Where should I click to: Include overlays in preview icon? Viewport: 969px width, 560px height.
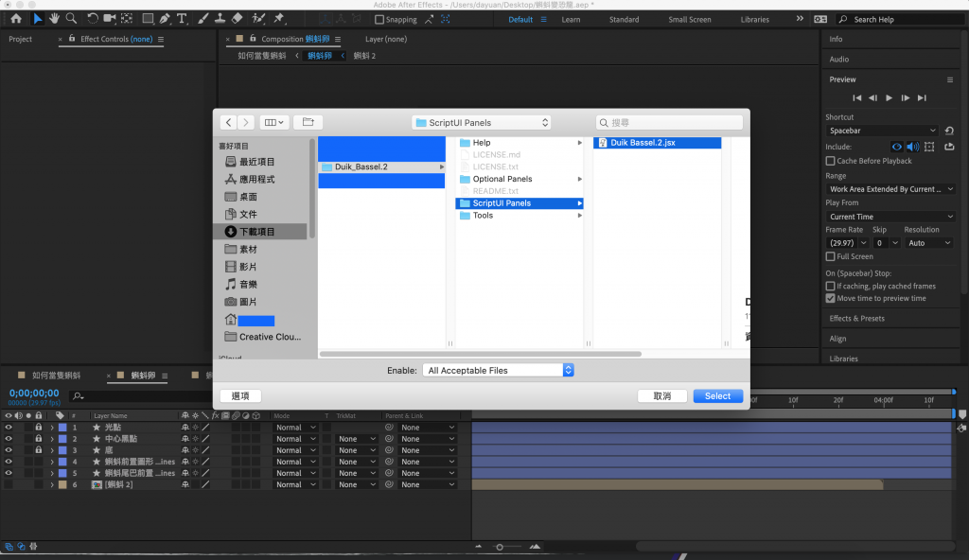point(929,147)
